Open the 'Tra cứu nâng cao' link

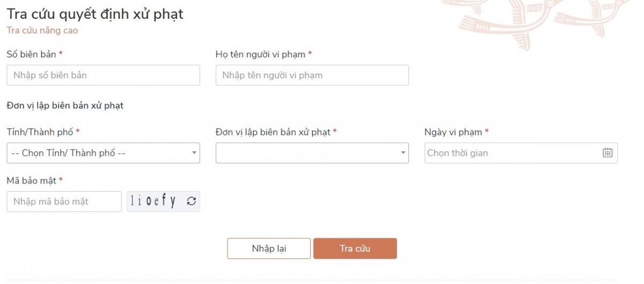(42, 31)
